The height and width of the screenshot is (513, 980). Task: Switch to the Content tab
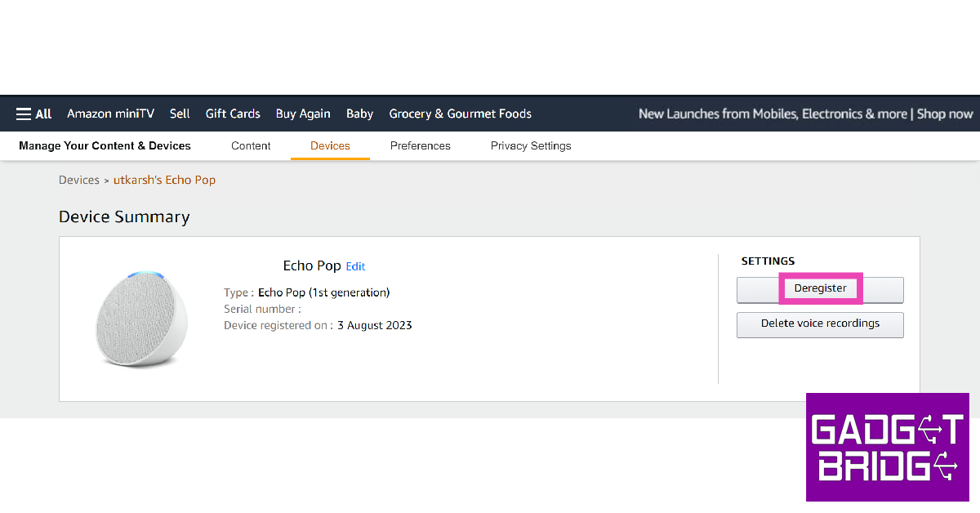coord(251,145)
